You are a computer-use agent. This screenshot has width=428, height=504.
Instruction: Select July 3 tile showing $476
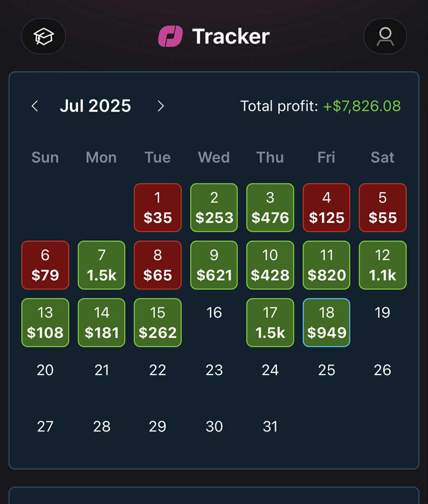click(x=270, y=208)
